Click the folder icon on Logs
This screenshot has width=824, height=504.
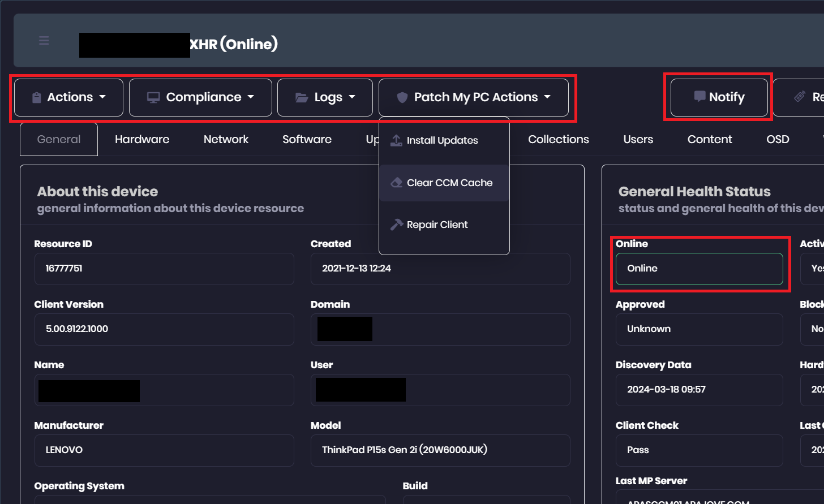(x=301, y=98)
